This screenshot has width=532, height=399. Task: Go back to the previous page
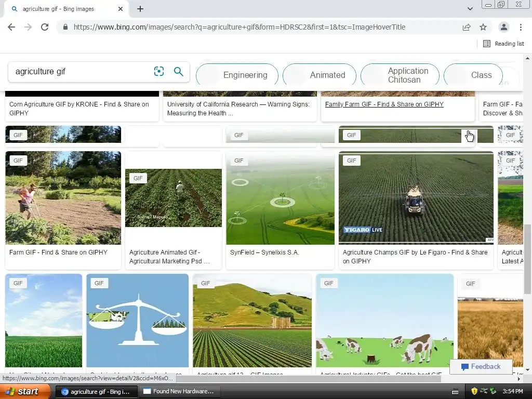pyautogui.click(x=11, y=27)
